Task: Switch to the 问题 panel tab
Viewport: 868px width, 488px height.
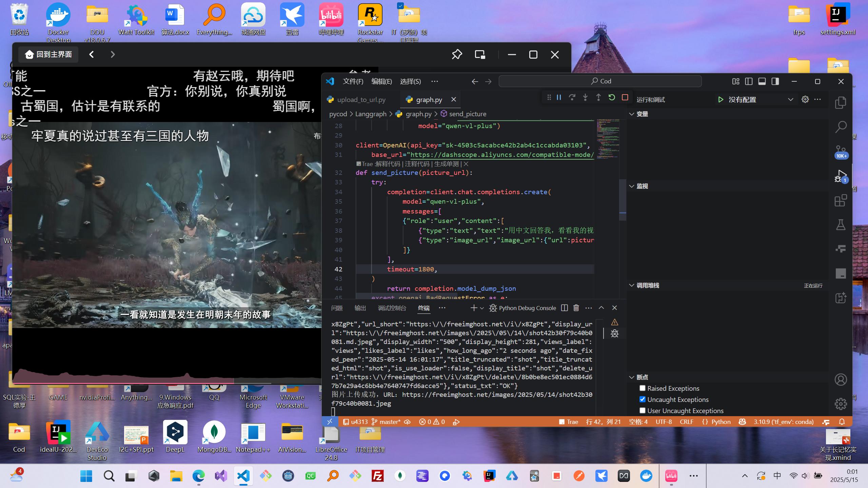Action: click(337, 308)
